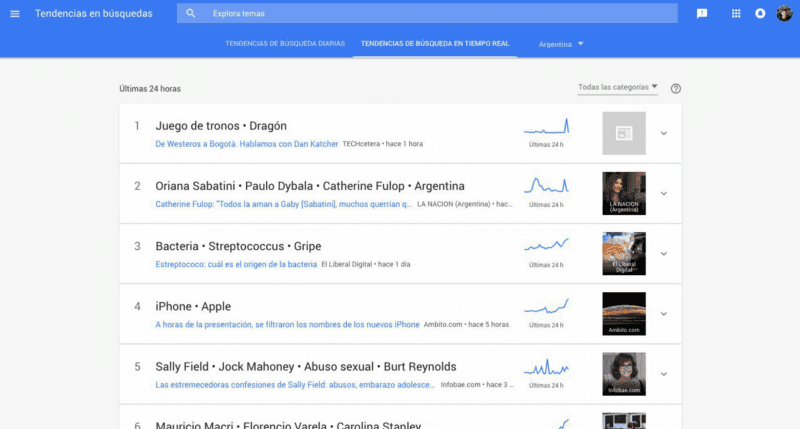Select Tendencias de búsqueda en tiempo real tab

tap(435, 44)
